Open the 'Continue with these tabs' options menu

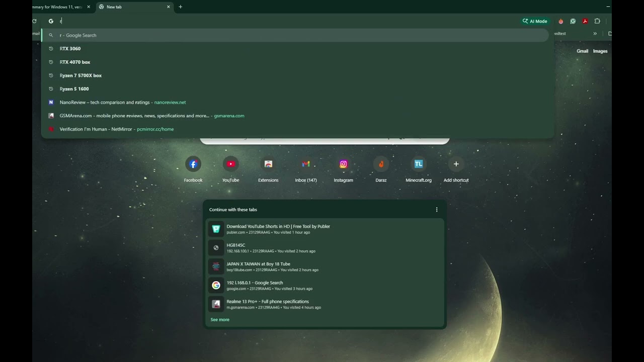click(437, 210)
